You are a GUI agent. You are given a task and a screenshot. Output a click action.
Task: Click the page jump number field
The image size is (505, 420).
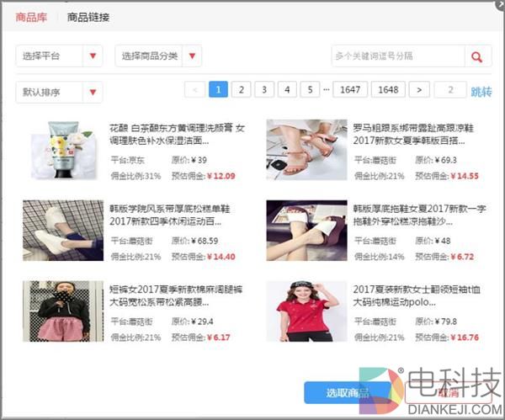(450, 89)
